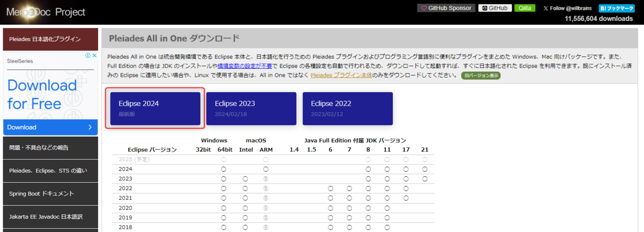Viewport: 644px width, 232px height.
Task: Select 2021 JDK 11 circle
Action: pyautogui.click(x=387, y=198)
